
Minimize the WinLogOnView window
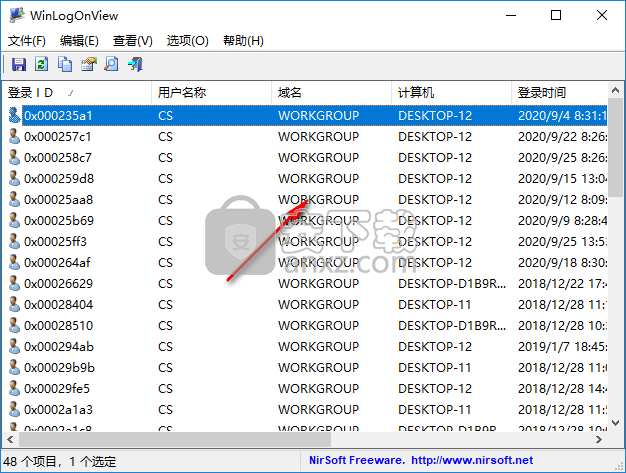tap(511, 15)
